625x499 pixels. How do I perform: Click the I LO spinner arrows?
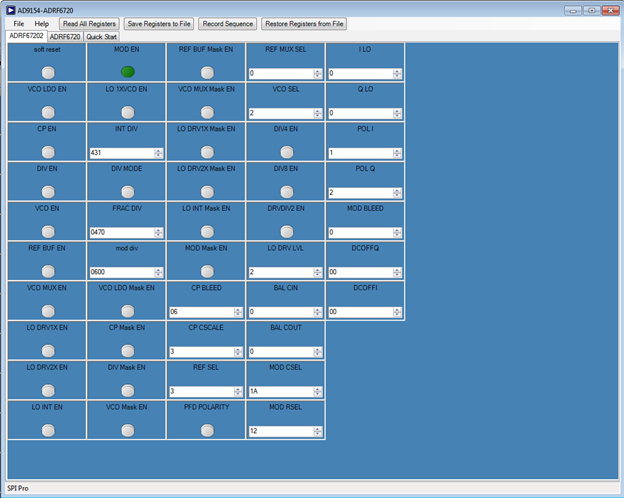[x=397, y=74]
